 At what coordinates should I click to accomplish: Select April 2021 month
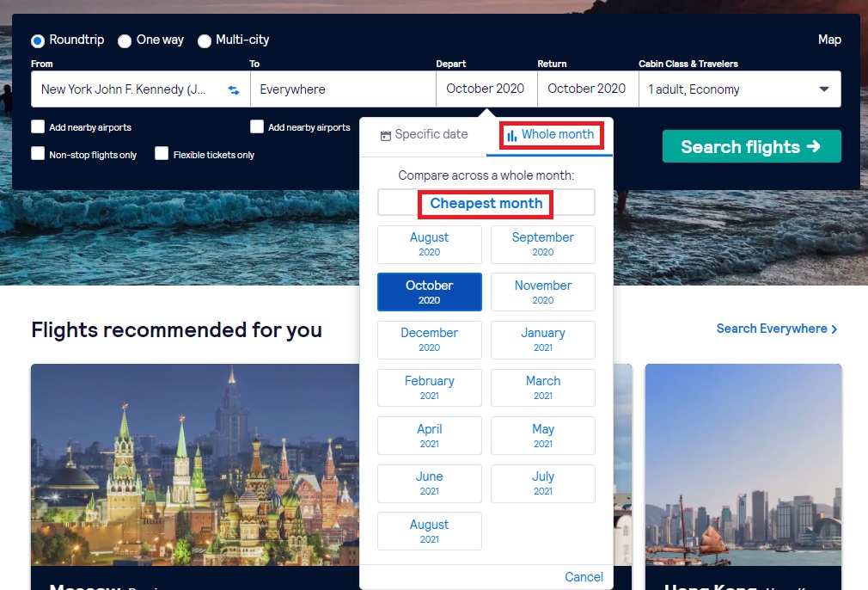coord(430,435)
